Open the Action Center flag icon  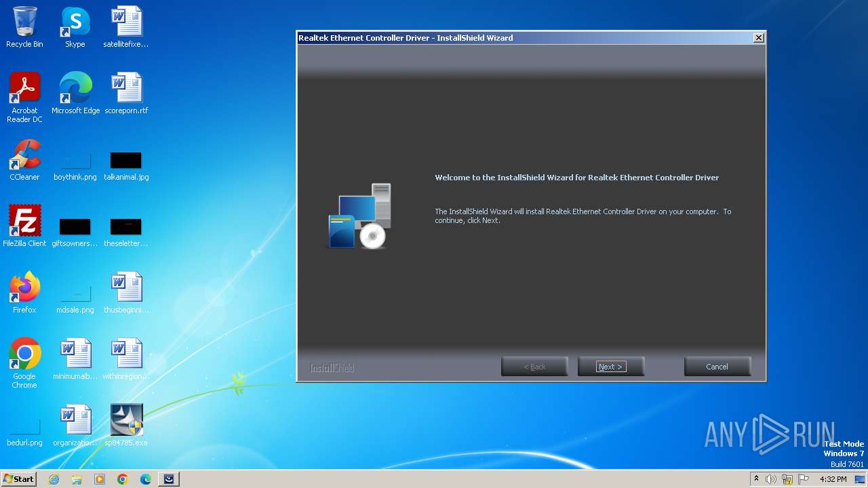[x=804, y=479]
